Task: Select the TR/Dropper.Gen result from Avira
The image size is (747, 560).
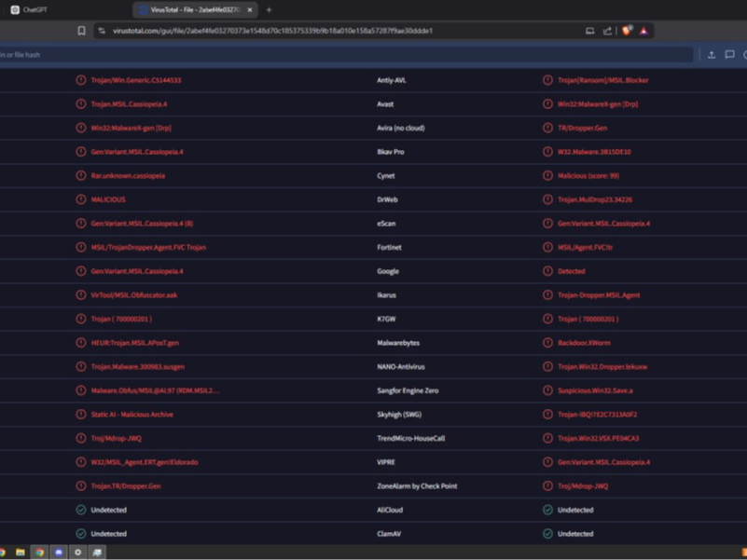Action: click(582, 128)
